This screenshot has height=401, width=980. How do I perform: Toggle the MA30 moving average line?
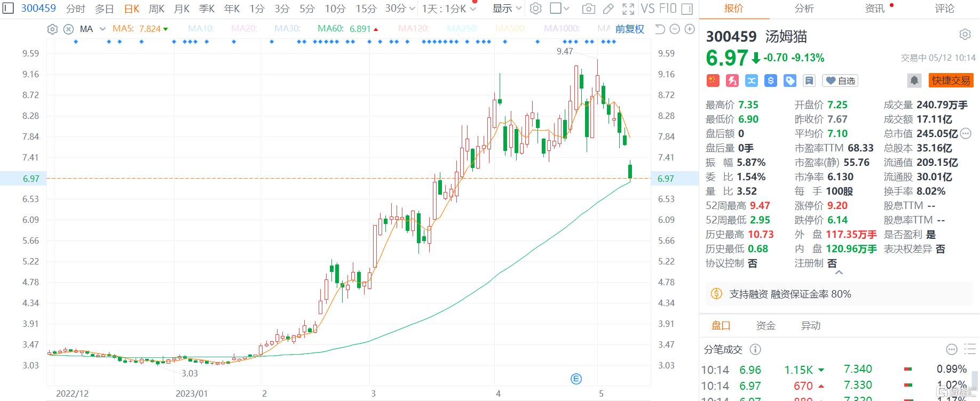(287, 29)
